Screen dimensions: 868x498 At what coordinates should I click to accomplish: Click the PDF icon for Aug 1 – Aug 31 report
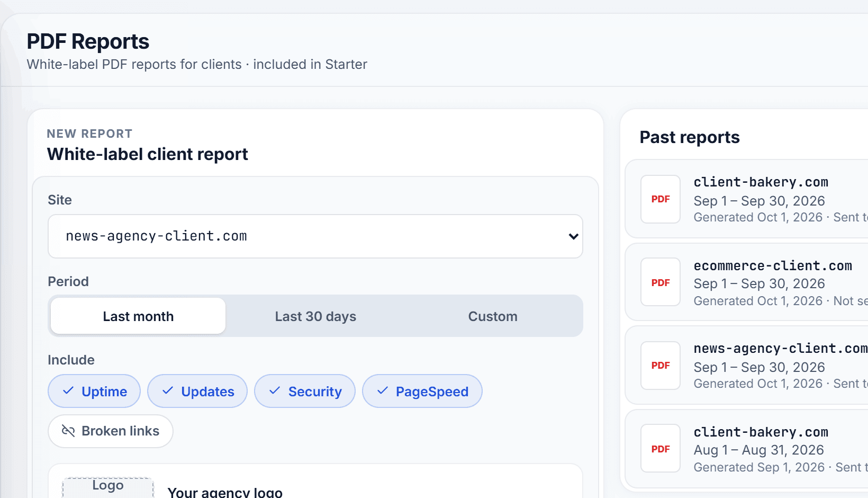point(661,448)
